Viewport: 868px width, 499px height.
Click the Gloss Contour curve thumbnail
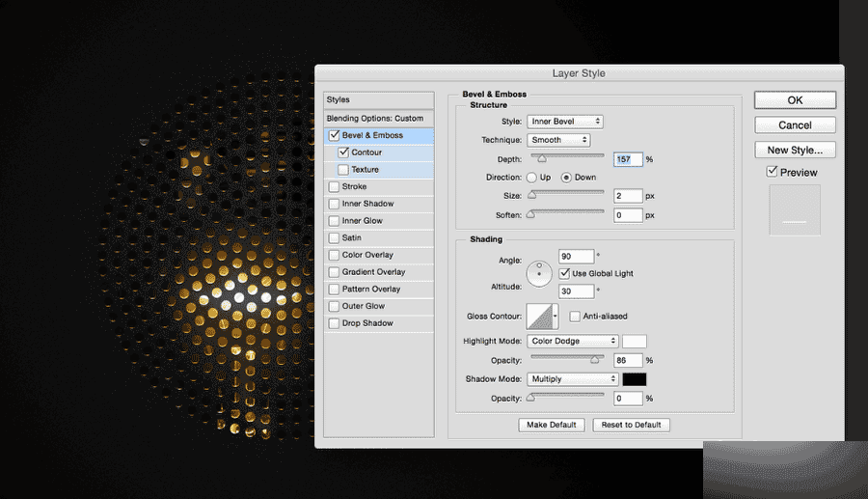coord(538,317)
